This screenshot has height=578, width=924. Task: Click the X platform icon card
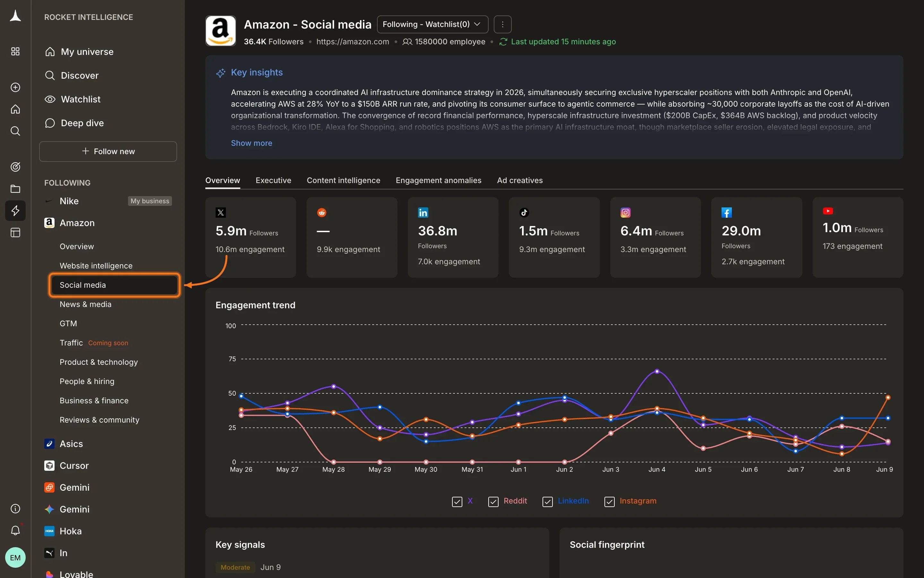point(221,213)
